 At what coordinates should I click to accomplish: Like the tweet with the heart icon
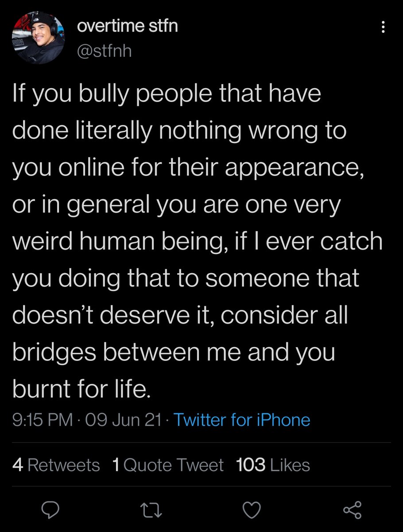point(252,510)
